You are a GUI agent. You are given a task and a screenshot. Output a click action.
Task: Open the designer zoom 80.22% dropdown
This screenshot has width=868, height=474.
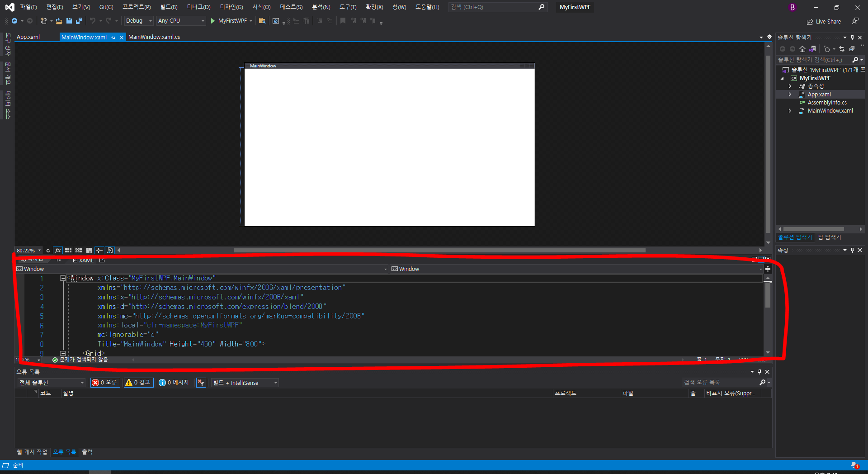pos(39,251)
